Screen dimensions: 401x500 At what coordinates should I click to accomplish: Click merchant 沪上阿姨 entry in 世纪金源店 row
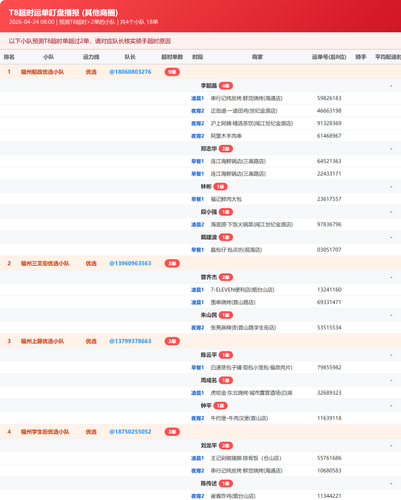pyautogui.click(x=252, y=123)
